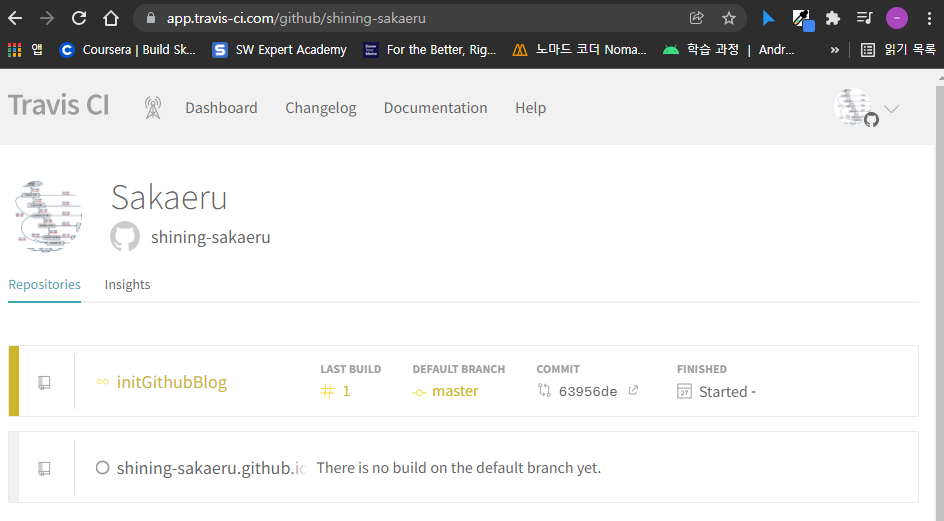Open the Help menu item
Screen dimensions: 944x521
[530, 108]
